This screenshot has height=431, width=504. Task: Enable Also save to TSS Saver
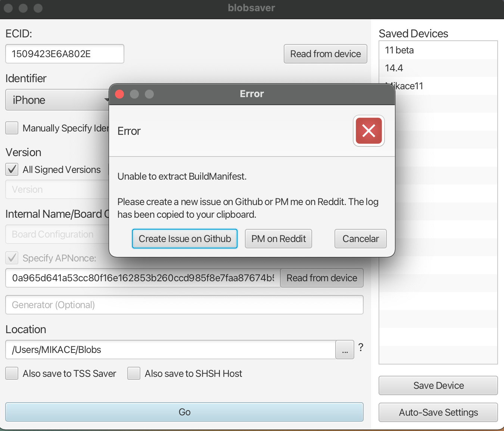pyautogui.click(x=12, y=373)
